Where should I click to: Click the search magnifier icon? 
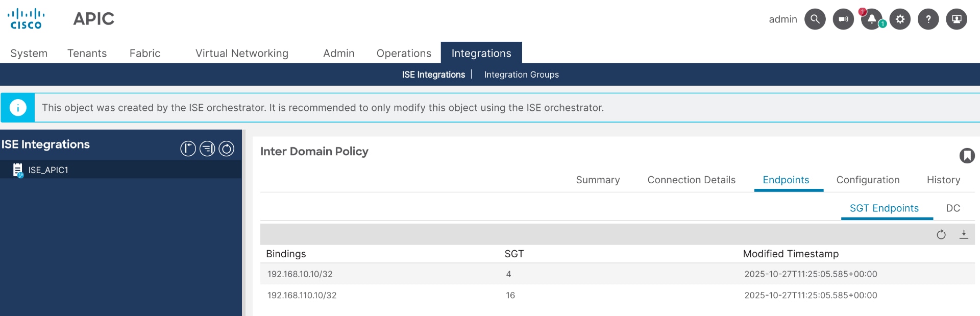pyautogui.click(x=815, y=19)
